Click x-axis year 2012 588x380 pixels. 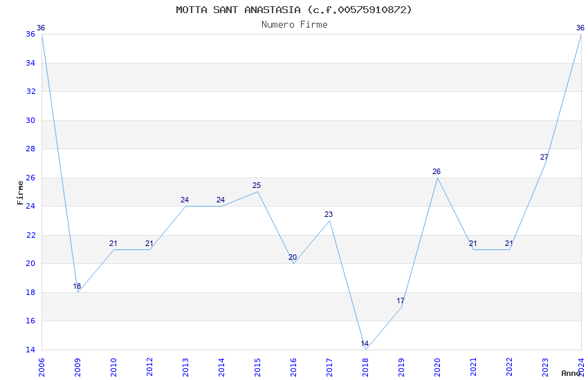click(149, 367)
